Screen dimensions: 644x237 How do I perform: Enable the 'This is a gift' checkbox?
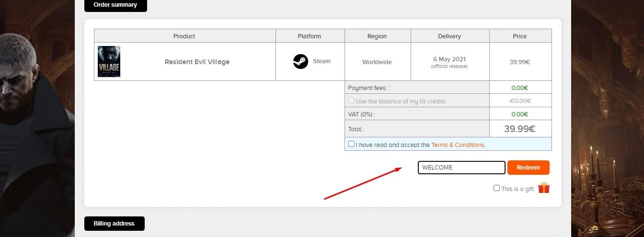pyautogui.click(x=496, y=188)
